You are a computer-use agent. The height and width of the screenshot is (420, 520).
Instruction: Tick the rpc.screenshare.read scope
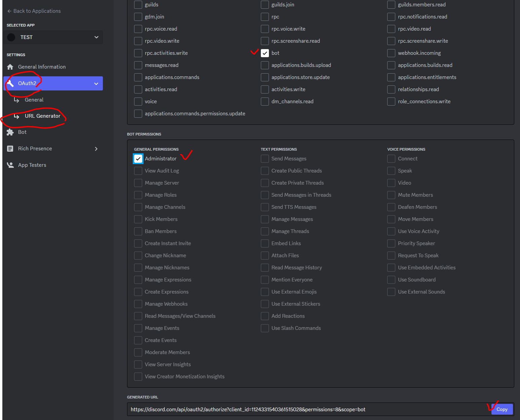point(265,41)
